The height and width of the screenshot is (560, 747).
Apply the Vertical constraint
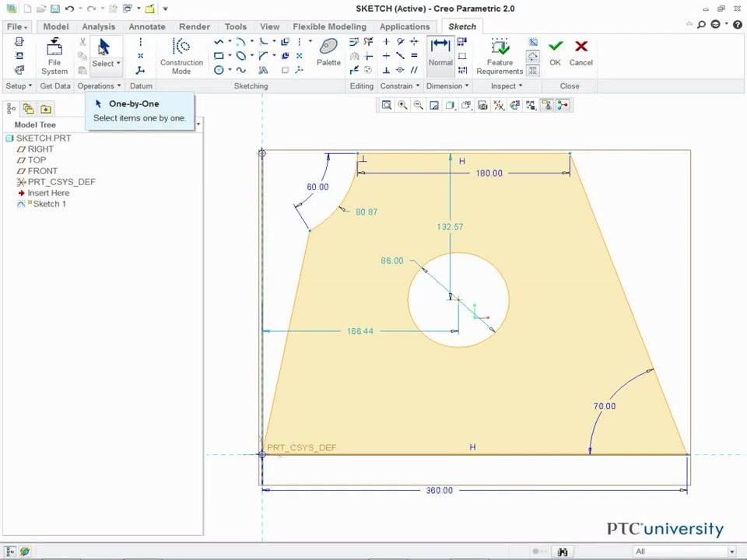pyautogui.click(x=387, y=42)
